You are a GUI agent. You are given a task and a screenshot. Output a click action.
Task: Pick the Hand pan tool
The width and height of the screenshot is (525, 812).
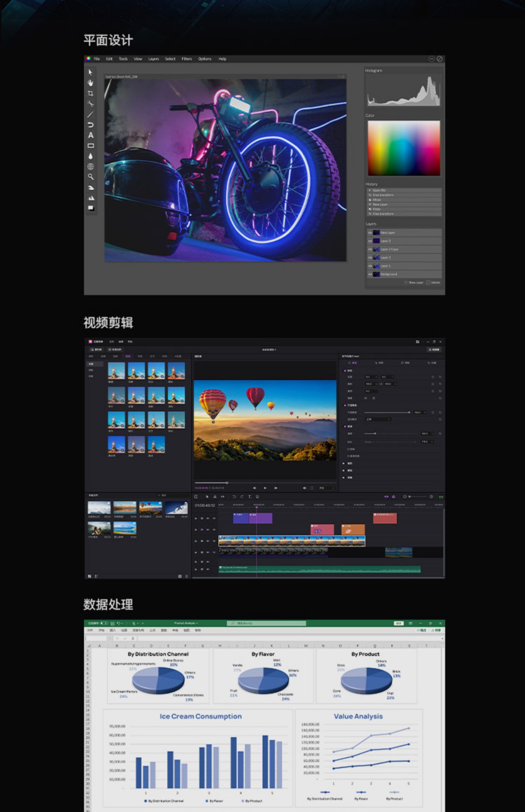(90, 83)
